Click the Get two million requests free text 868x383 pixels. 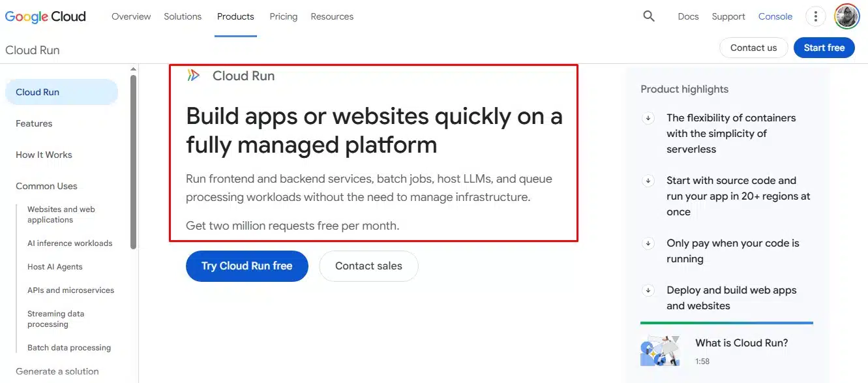[292, 226]
